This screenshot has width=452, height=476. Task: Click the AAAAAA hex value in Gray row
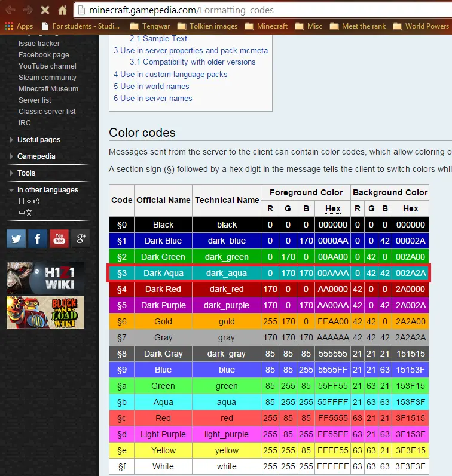point(333,337)
